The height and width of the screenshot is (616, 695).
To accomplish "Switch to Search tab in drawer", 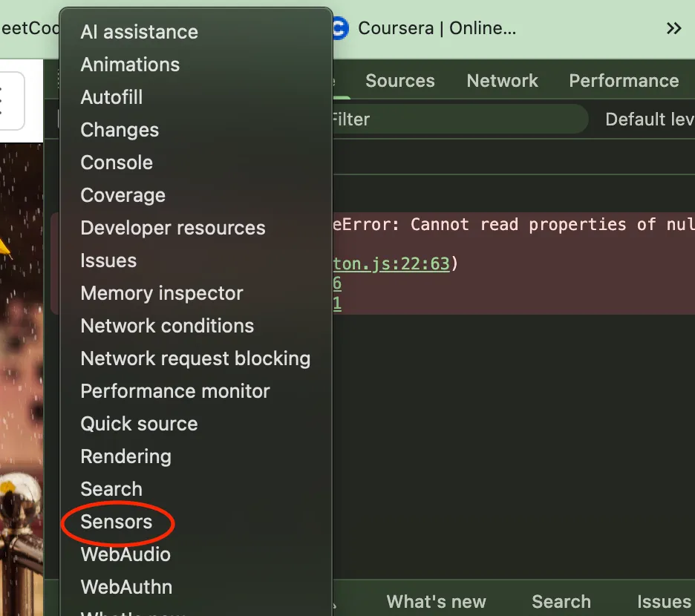I will 561,601.
